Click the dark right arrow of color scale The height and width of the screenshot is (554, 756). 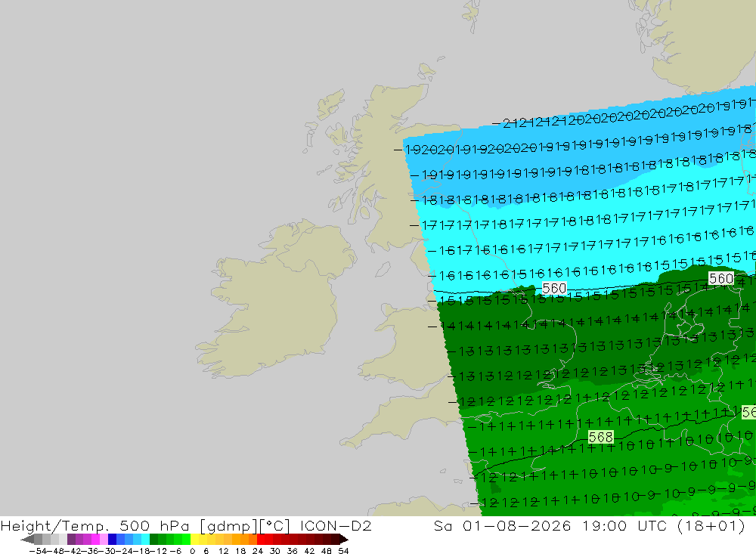(x=344, y=540)
